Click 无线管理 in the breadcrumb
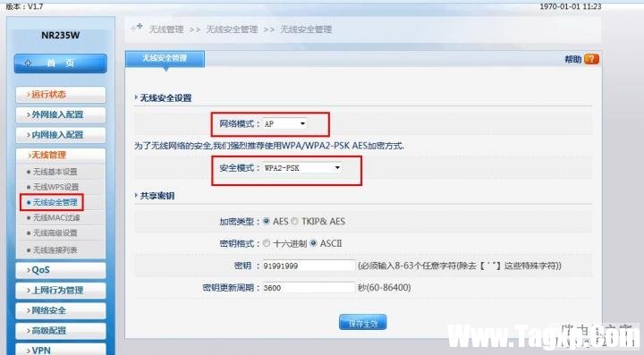Image resolution: width=644 pixels, height=355 pixels. tap(166, 30)
